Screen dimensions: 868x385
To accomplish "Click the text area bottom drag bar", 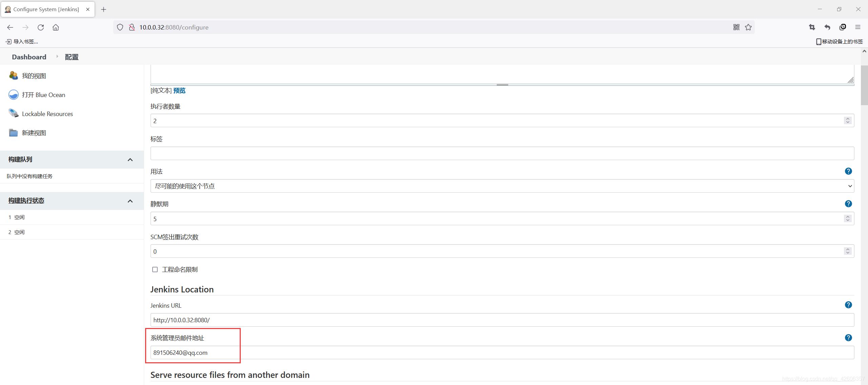I will pos(502,84).
